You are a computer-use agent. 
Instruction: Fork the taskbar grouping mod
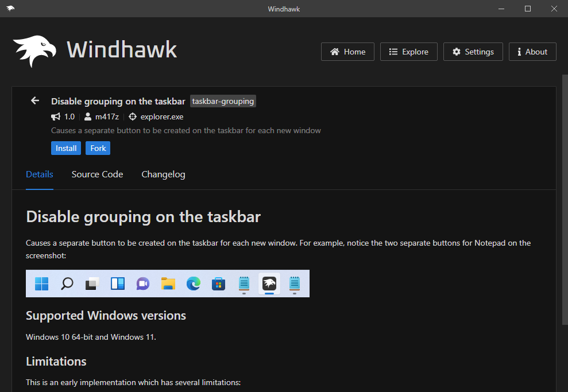click(x=98, y=148)
